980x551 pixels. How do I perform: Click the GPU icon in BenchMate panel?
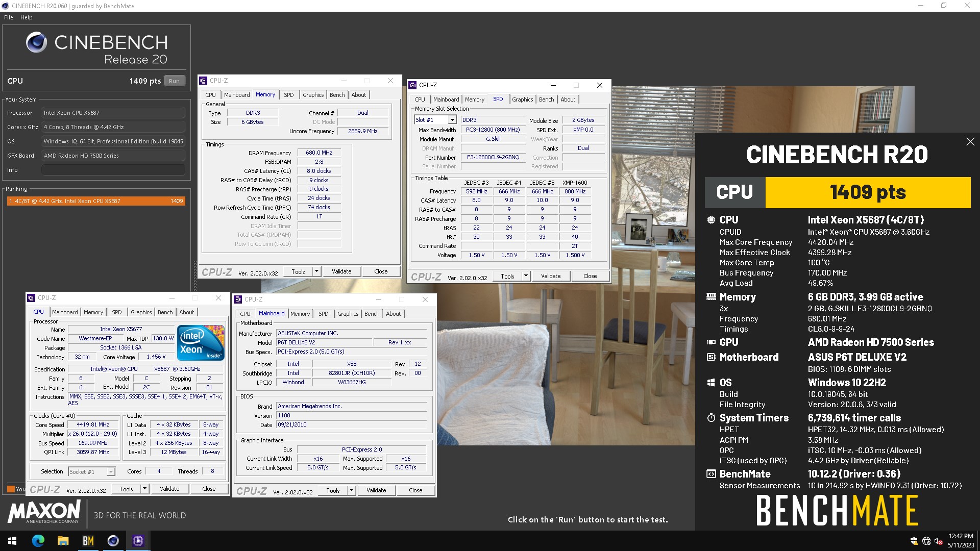(x=711, y=342)
